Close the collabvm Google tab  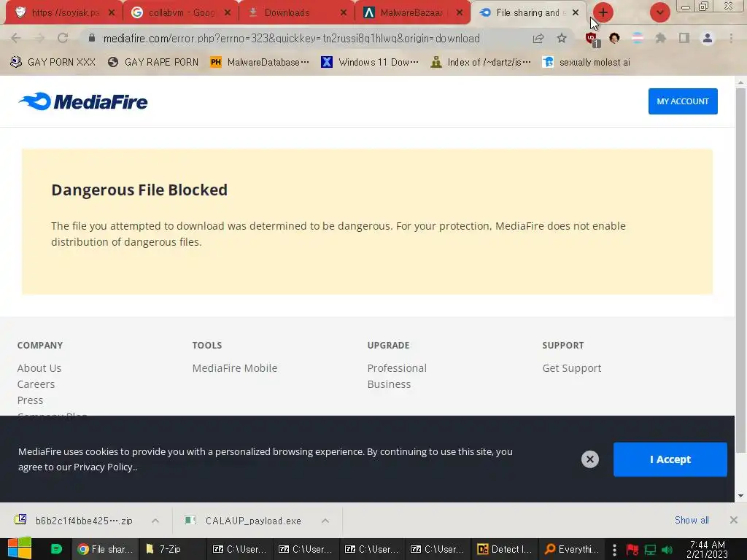click(x=228, y=13)
